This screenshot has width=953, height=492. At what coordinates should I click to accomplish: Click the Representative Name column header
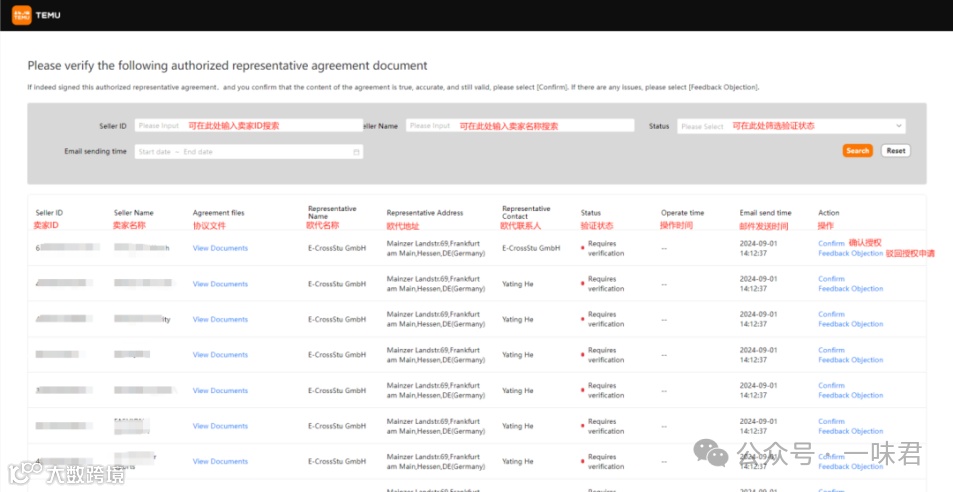332,212
